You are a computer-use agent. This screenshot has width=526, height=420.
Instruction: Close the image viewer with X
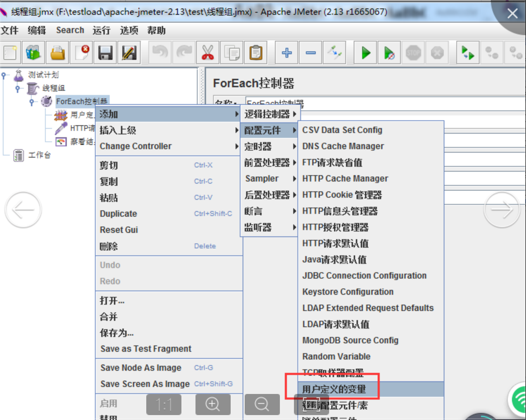coord(512,13)
